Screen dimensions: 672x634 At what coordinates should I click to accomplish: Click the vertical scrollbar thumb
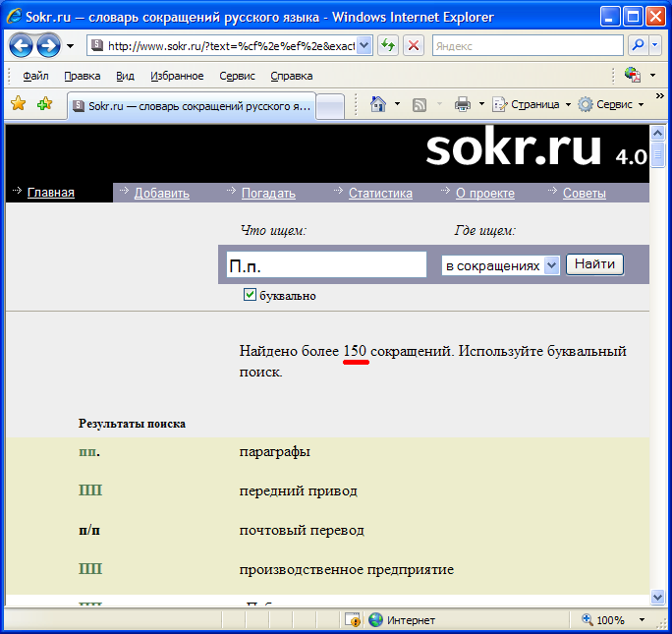657,154
